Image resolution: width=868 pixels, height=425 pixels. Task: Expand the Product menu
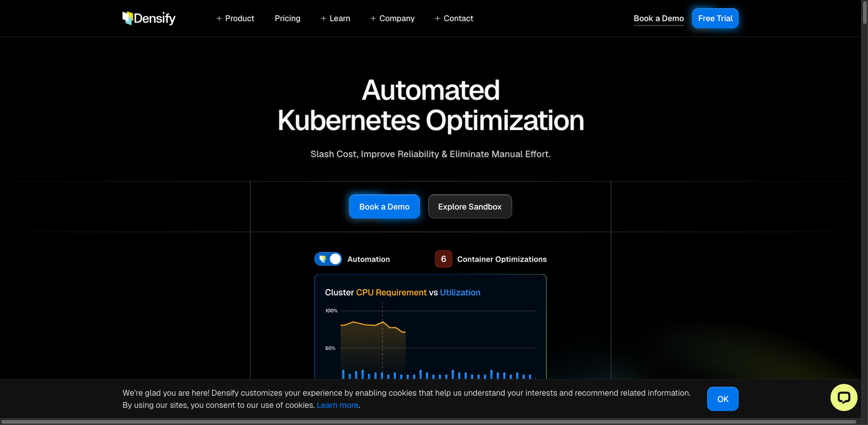(x=235, y=18)
